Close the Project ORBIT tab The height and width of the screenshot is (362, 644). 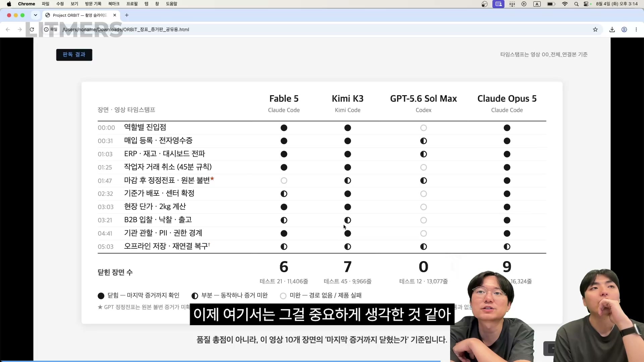[115, 15]
